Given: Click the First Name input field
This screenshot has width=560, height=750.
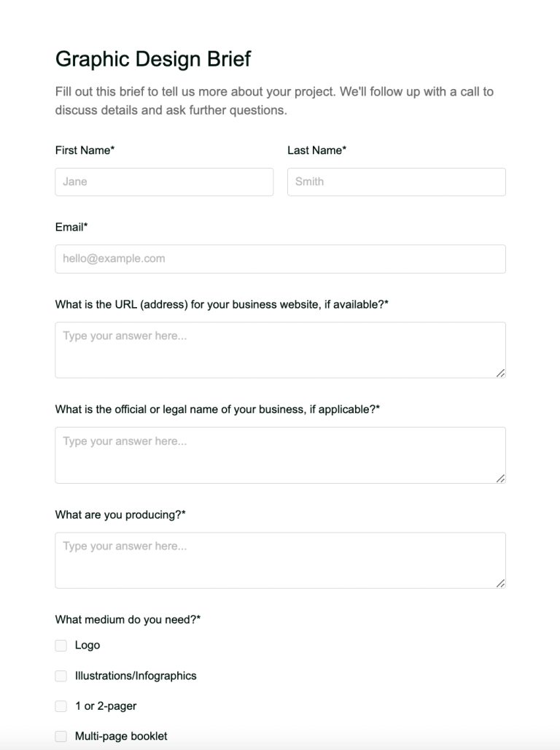Looking at the screenshot, I should tap(164, 181).
